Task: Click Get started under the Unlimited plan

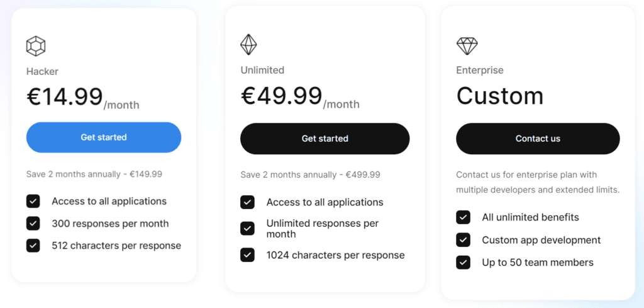Action: click(325, 139)
